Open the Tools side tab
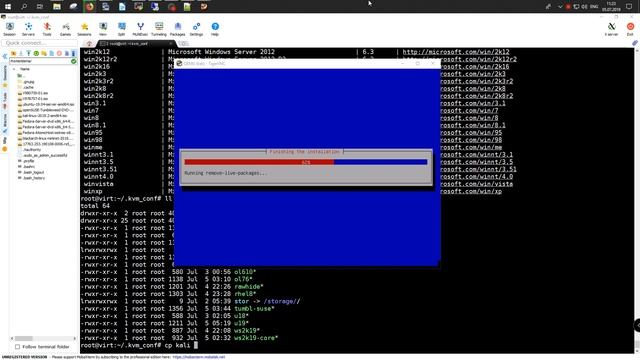The height and width of the screenshot is (360, 640). [x=5, y=100]
